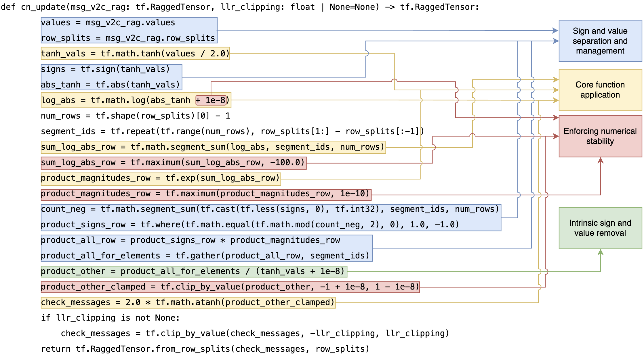Viewport: 644px width, 354px height.
Task: Click the 'num_rows = tf.shape' line
Action: coord(136,116)
